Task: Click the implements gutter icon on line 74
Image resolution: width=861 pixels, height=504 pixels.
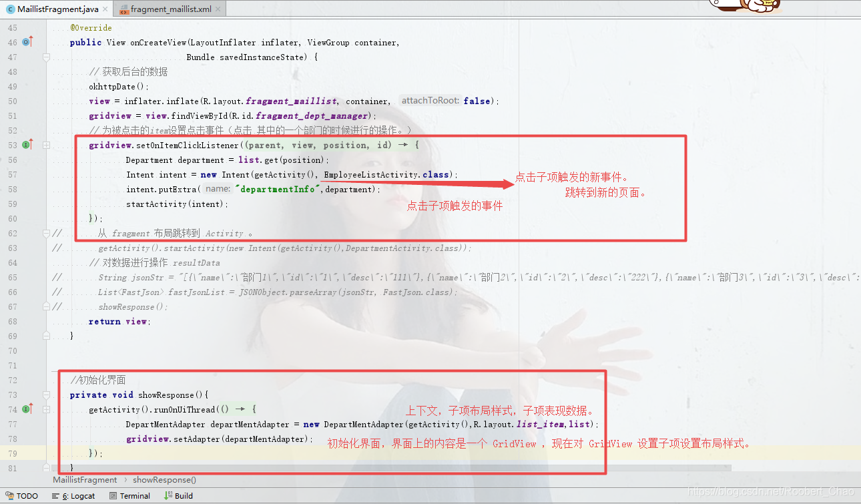Action: [27, 409]
